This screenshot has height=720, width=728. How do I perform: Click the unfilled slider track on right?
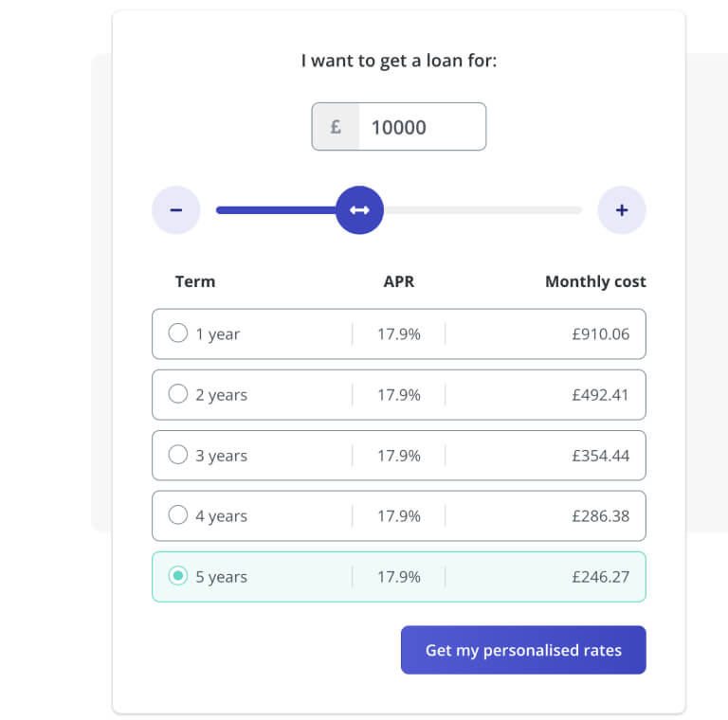[483, 210]
